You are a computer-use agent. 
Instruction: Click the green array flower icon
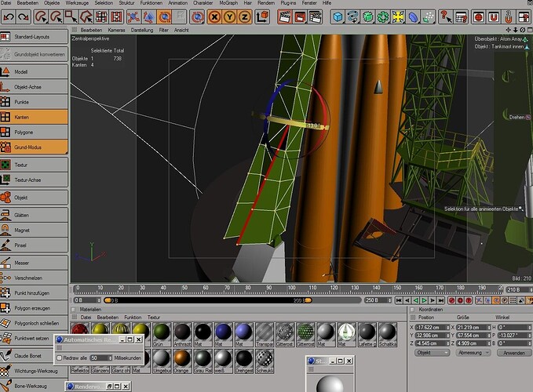coord(383,16)
